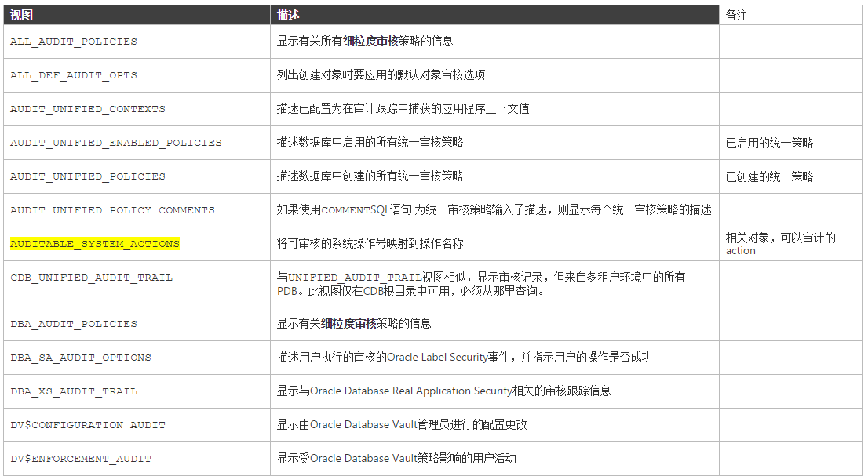
Task: Click description 描述数据库中启用的所有统一审核策略
Action: (x=370, y=143)
